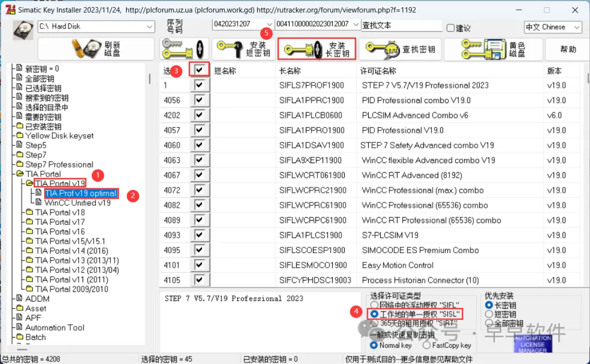Select the 全部密钥 priority install radio

489,323
